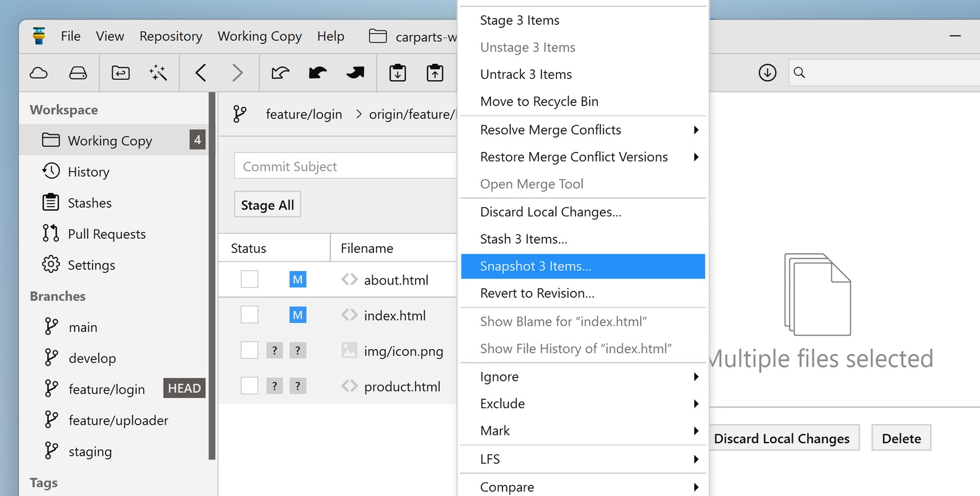Click the magic wand quick actions icon

pyautogui.click(x=158, y=73)
